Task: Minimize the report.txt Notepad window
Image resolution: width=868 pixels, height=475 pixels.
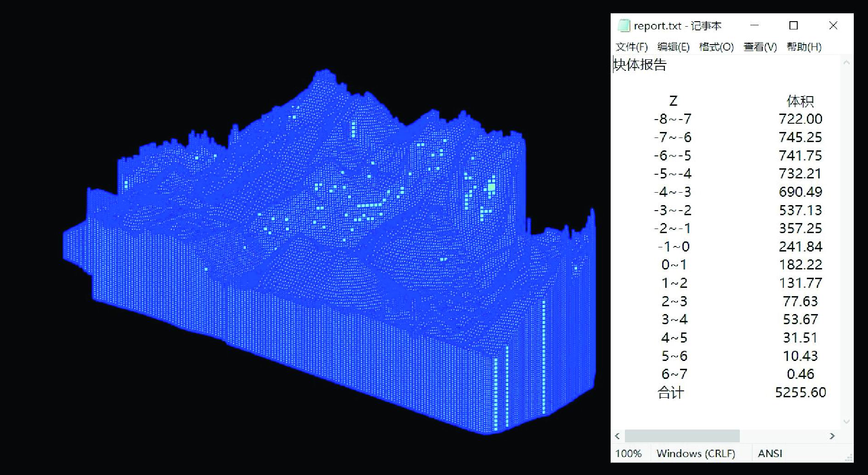Action: [x=755, y=26]
